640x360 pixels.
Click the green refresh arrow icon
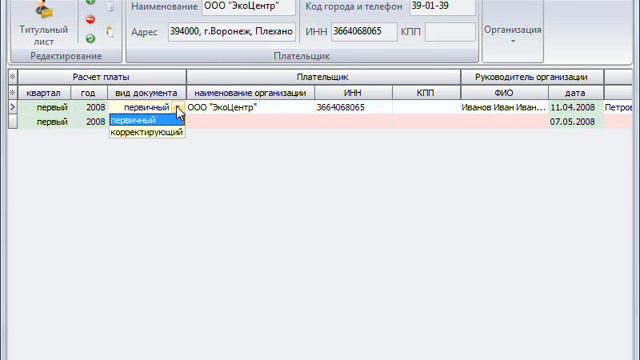[91, 38]
